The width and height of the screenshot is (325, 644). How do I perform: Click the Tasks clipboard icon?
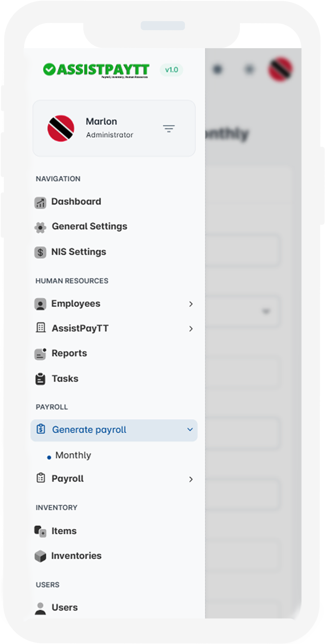(40, 379)
